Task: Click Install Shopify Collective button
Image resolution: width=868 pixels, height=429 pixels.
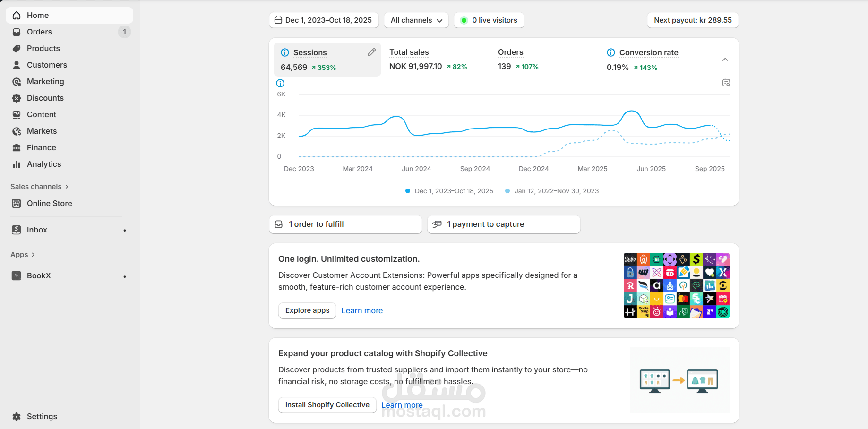Action: pos(327,405)
